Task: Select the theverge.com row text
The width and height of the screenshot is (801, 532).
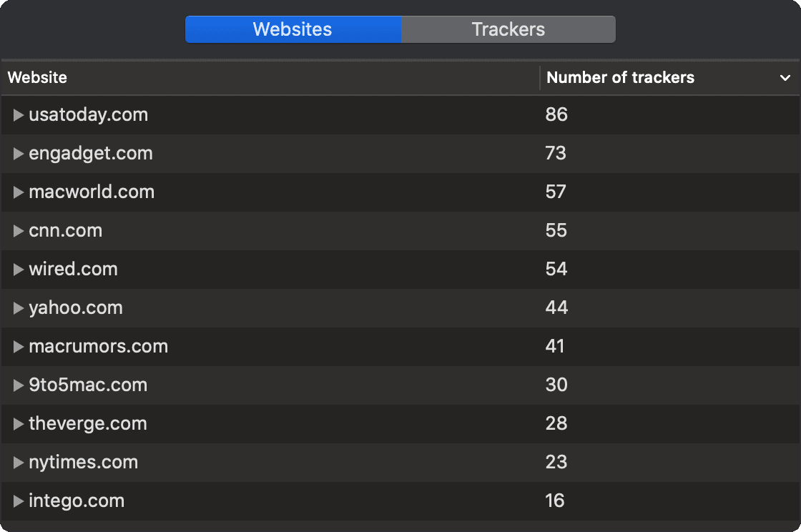Action: click(x=87, y=424)
